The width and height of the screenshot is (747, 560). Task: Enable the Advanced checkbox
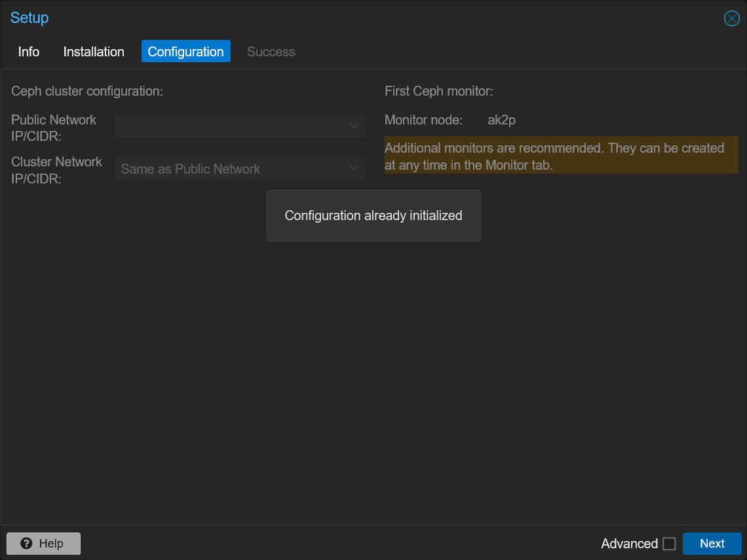[x=669, y=544]
